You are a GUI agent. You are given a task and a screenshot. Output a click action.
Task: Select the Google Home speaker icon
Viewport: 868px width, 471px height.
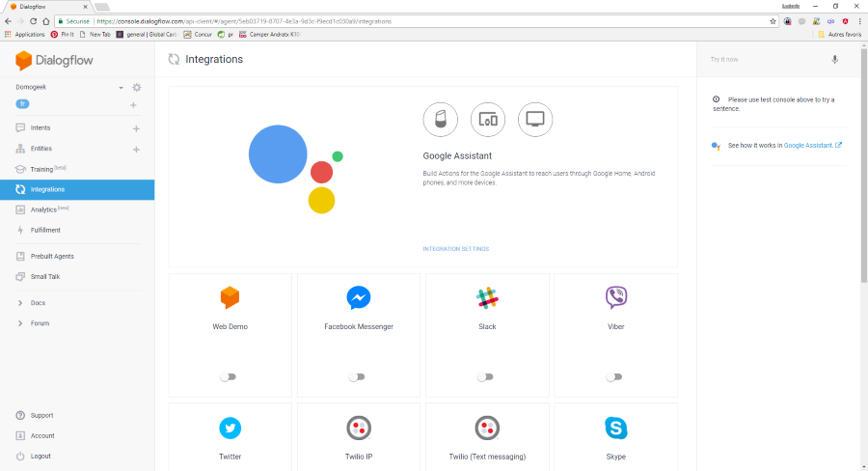coord(441,119)
